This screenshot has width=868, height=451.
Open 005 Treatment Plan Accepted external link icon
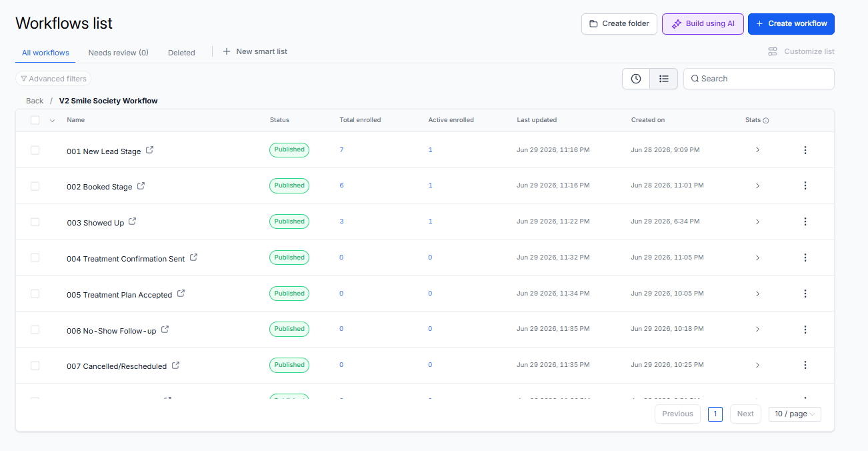181,294
